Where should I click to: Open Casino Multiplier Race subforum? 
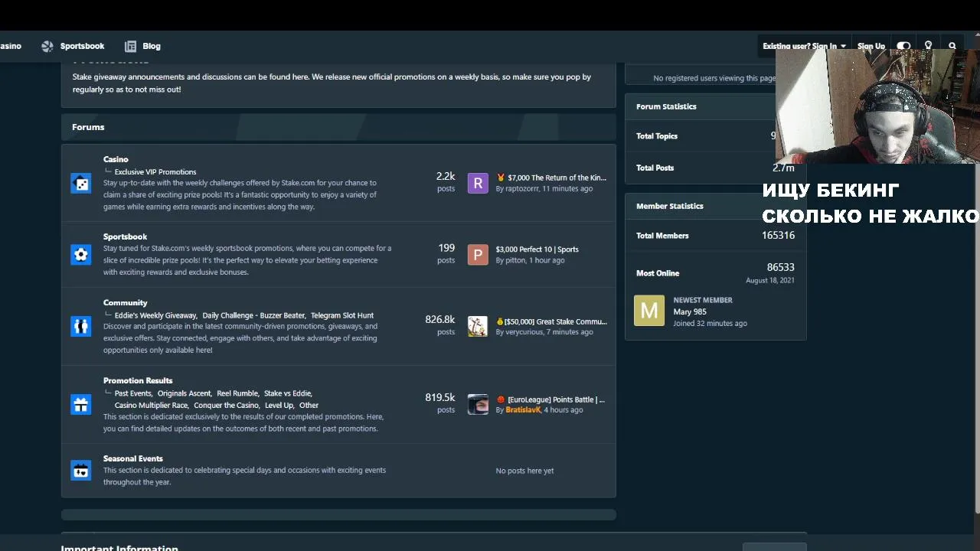151,405
